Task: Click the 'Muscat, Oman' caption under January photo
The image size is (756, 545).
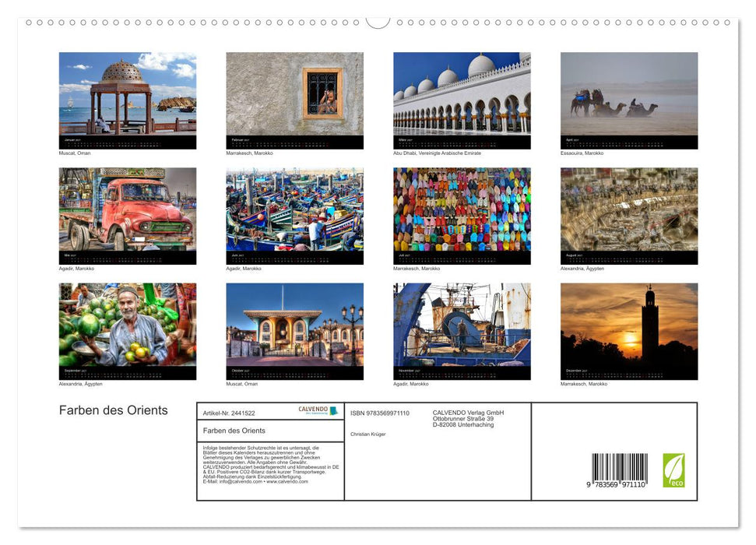Action: pyautogui.click(x=75, y=153)
